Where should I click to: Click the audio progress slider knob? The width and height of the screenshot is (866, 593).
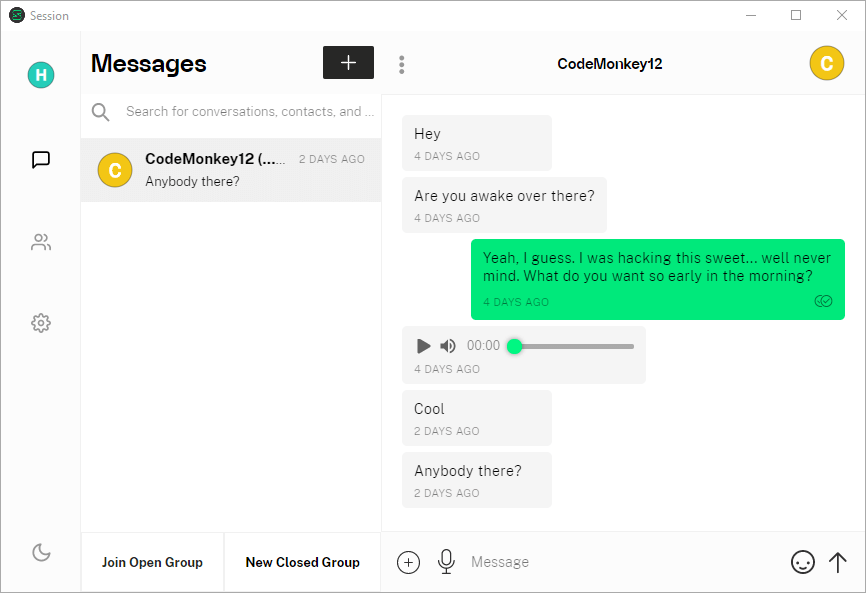point(514,347)
